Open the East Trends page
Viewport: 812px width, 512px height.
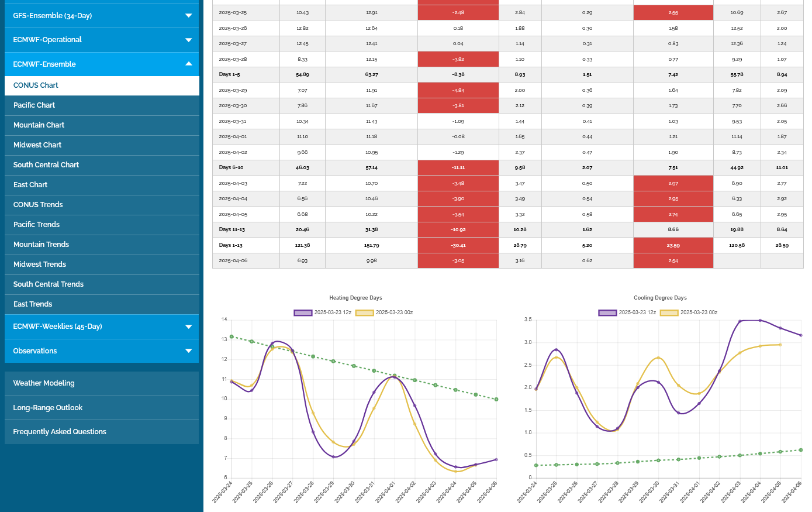pyautogui.click(x=33, y=304)
